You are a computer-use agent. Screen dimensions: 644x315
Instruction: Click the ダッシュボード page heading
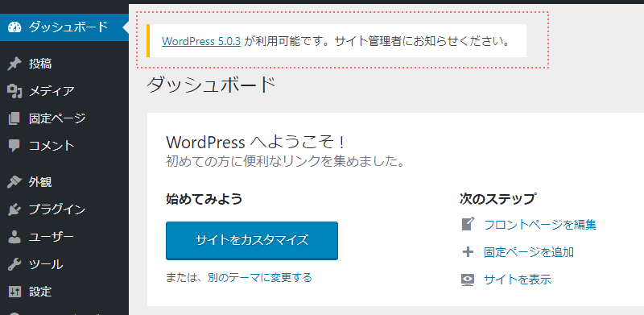[x=211, y=85]
